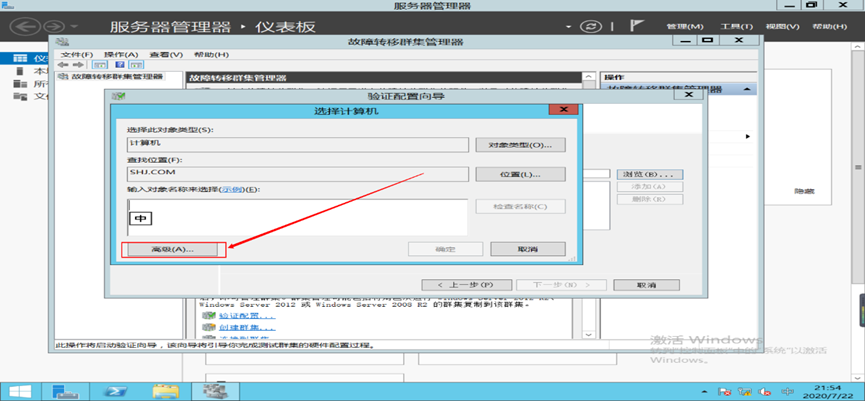Launch PowerShell from the taskbar
This screenshot has width=865, height=401.
(x=116, y=392)
